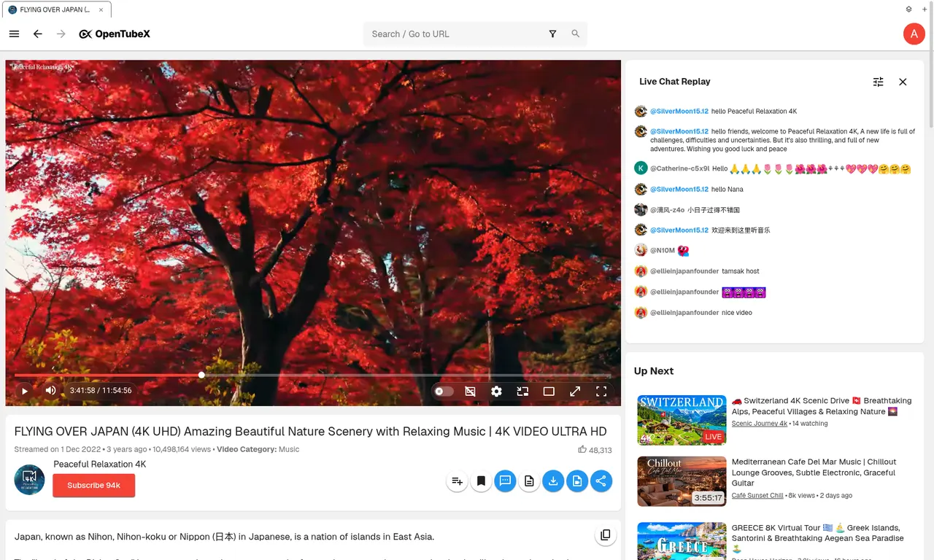Screen dimensions: 934x560
Task: Open the GREECE 8K Virtual Tour thumbnail
Action: click(682, 541)
